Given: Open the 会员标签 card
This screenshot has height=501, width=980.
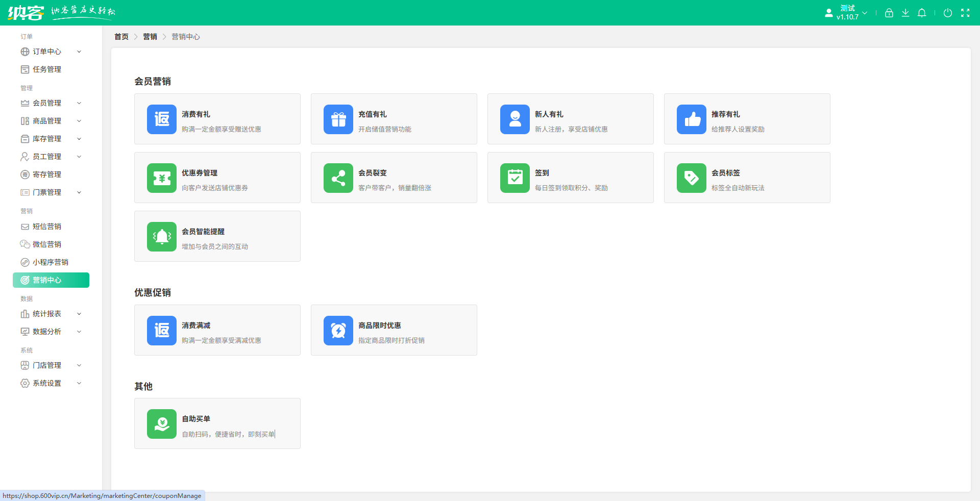Looking at the screenshot, I should click(x=747, y=178).
